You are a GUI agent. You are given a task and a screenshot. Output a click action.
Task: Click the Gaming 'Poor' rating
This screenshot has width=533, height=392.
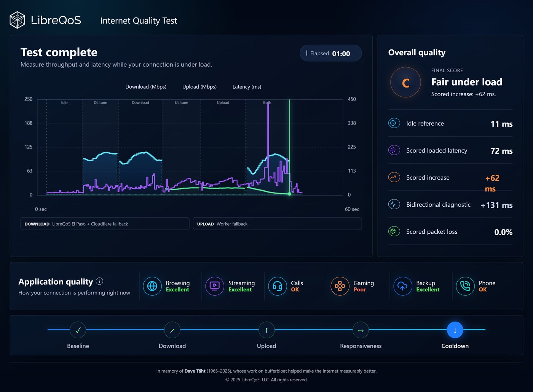(360, 290)
